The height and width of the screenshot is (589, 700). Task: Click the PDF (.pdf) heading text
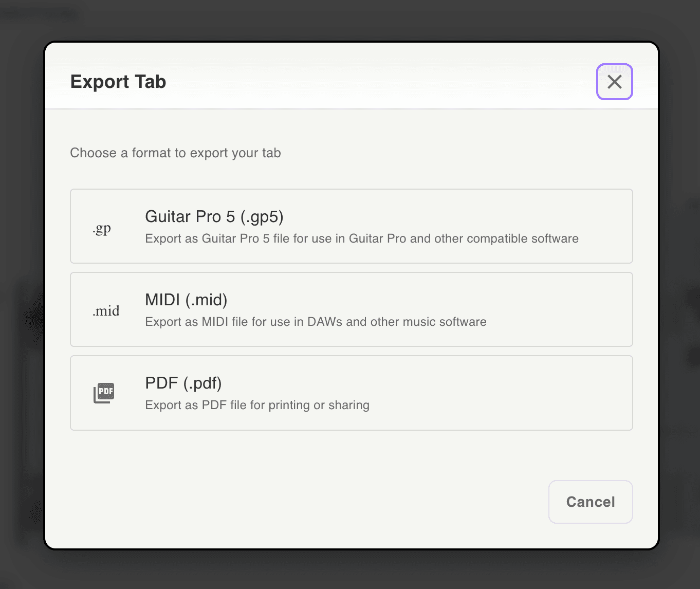coord(183,383)
